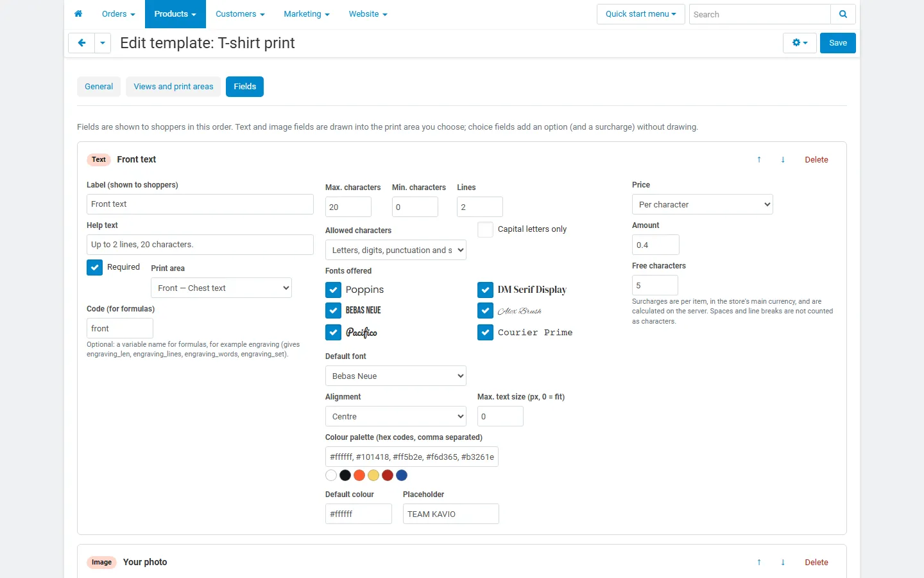Click the Colour palette hex codes field
The image size is (924, 578).
click(x=412, y=457)
